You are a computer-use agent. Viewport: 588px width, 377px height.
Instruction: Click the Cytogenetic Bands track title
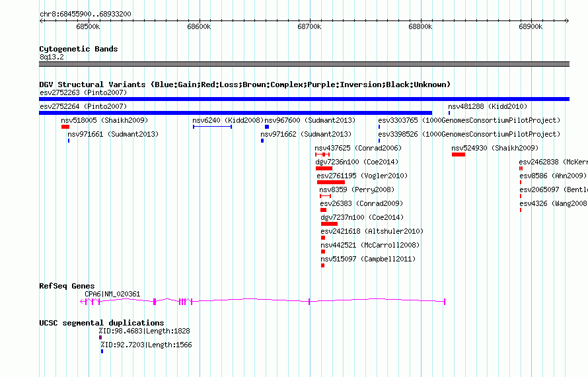point(79,49)
